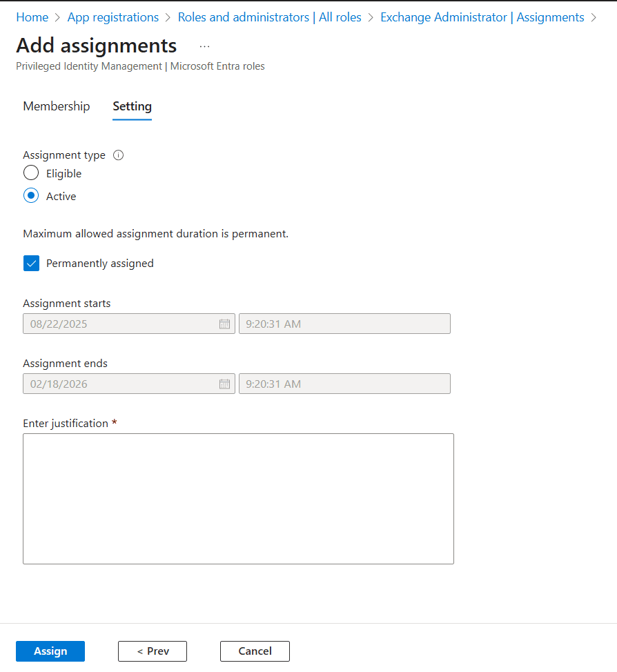The width and height of the screenshot is (617, 672).
Task: Open App registrations breadcrumb link
Action: click(x=113, y=17)
